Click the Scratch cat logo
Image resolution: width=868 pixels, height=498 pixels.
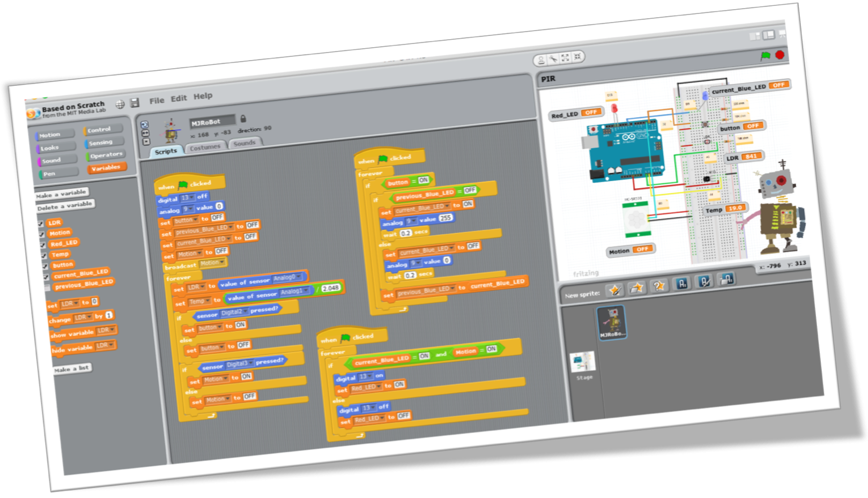[33, 113]
